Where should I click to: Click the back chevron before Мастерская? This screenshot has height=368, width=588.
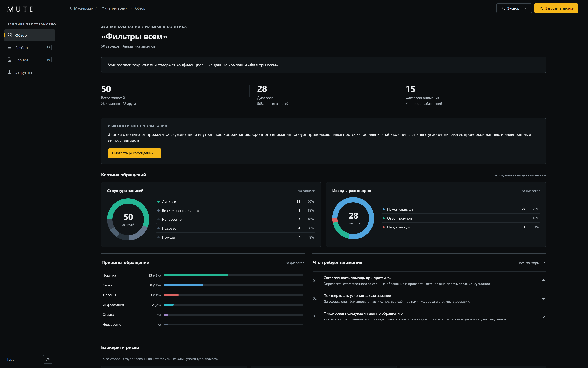coord(70,8)
